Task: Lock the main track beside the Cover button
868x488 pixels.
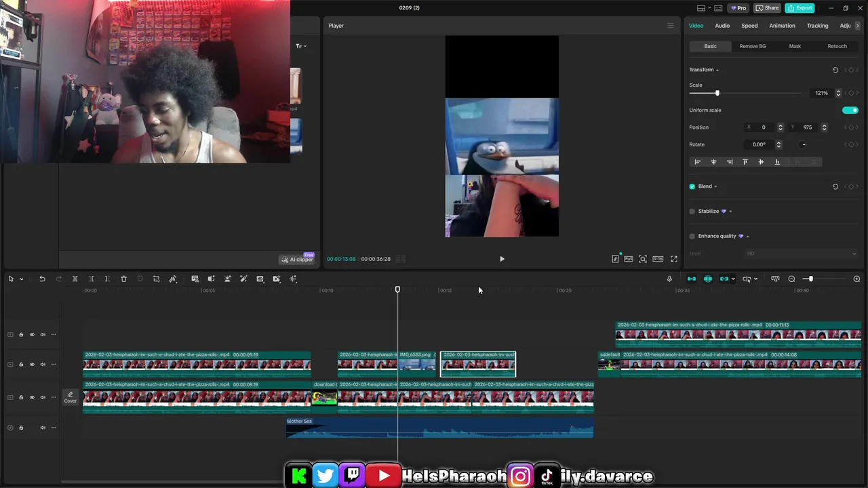Action: pyautogui.click(x=21, y=397)
